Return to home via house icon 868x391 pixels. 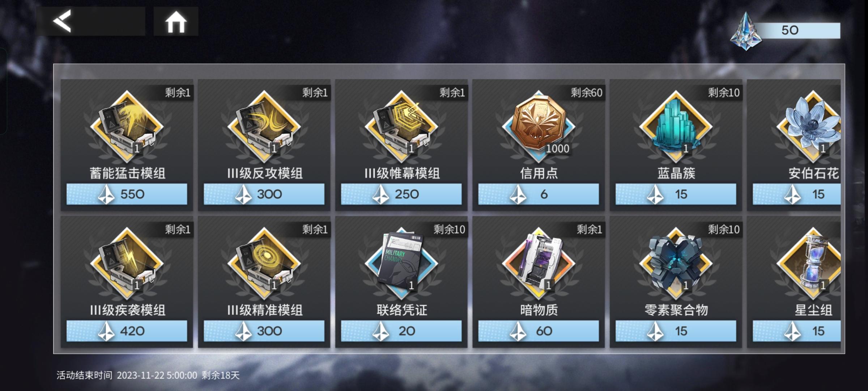coord(176,22)
